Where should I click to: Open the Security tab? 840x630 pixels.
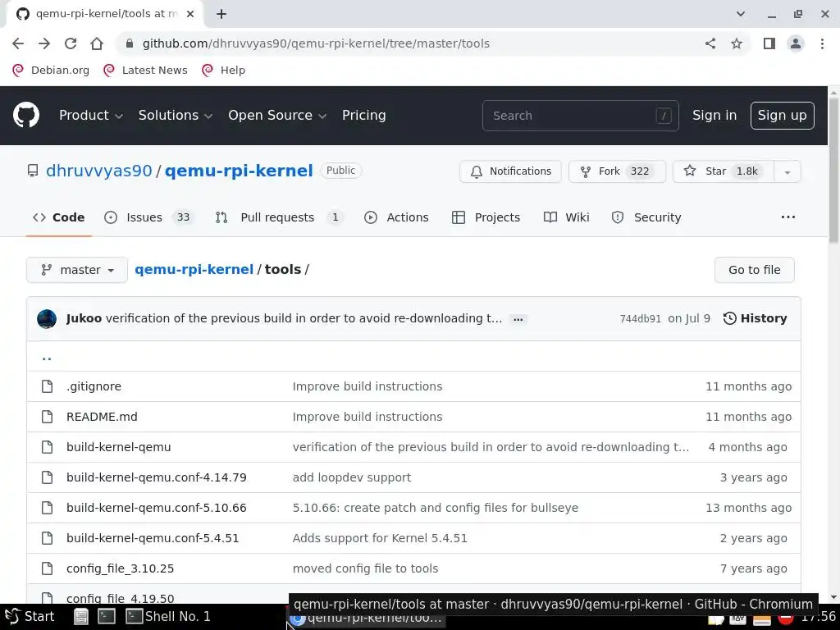tap(646, 217)
